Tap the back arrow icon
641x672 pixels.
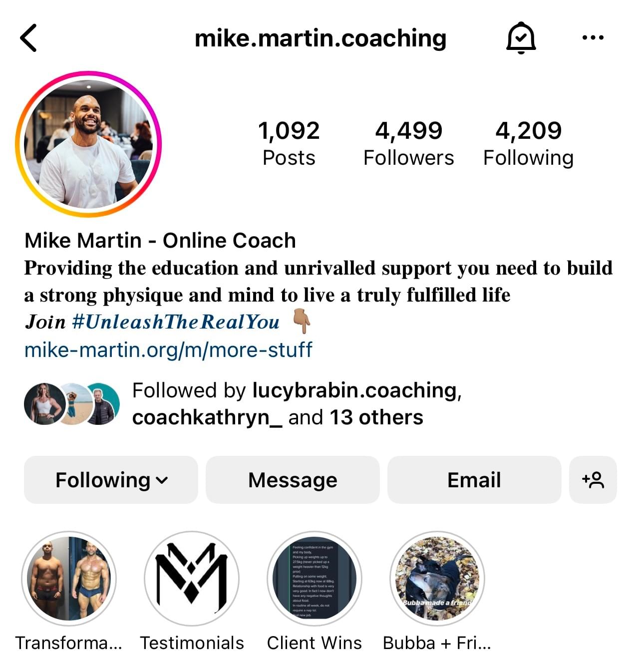28,38
